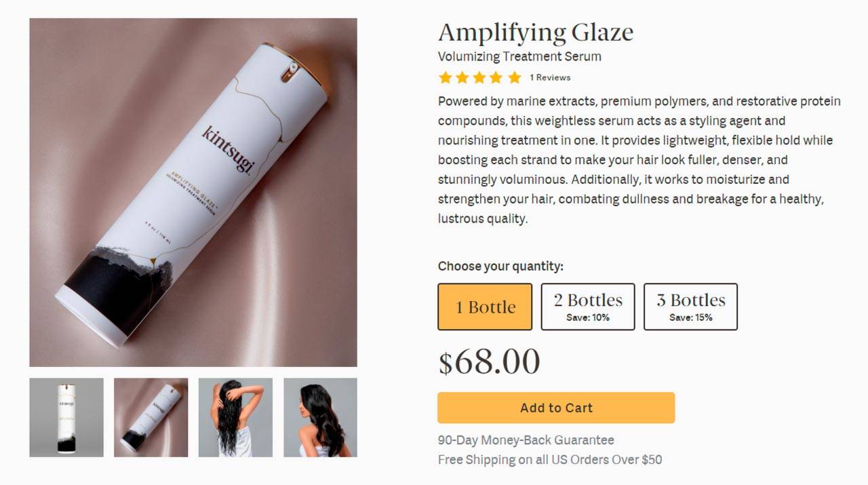View the upright bottle thumbnail on gray background
The width and height of the screenshot is (868, 485).
coord(66,417)
